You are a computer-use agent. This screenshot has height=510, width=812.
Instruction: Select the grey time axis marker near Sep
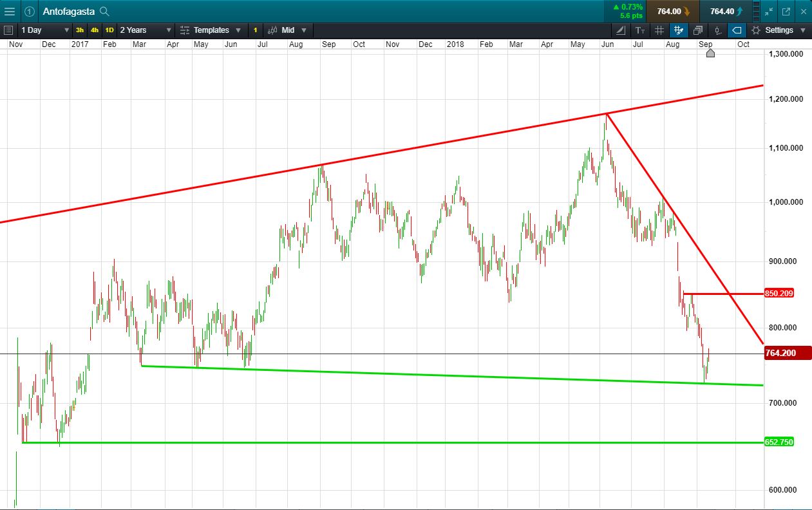tap(710, 53)
